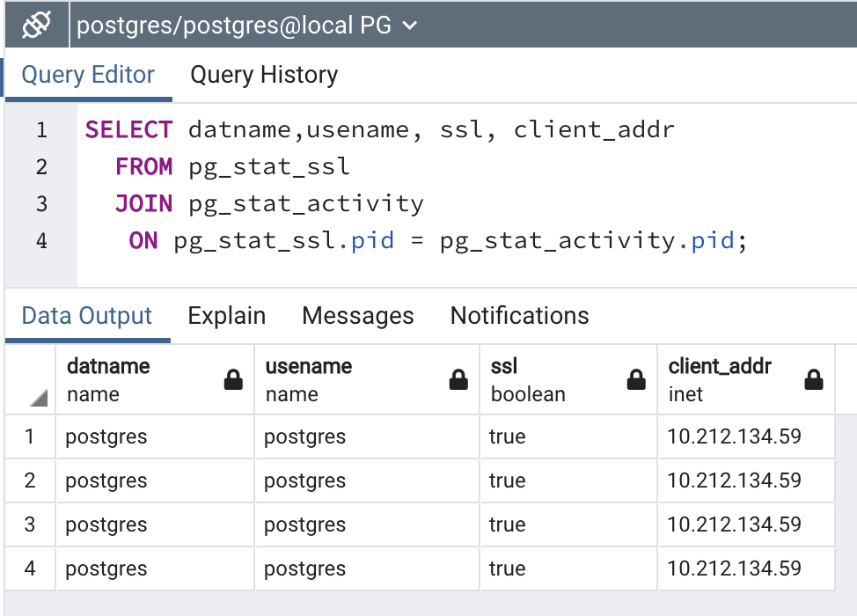Image resolution: width=857 pixels, height=616 pixels.
Task: Select all rows via grid corner triangle
Action: point(39,398)
